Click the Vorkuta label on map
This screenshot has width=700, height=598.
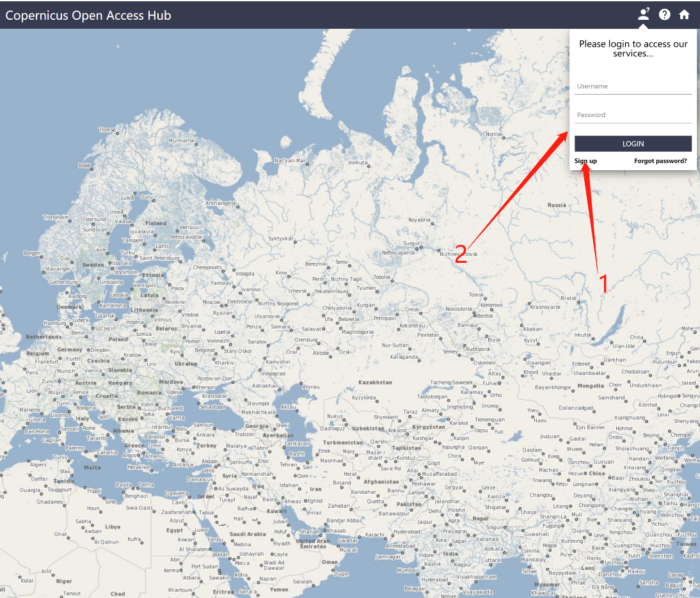point(358,162)
